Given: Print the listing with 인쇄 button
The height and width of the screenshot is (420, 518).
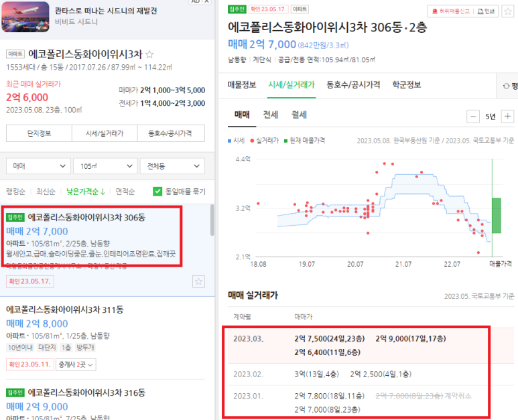Looking at the screenshot, I should click(x=487, y=11).
